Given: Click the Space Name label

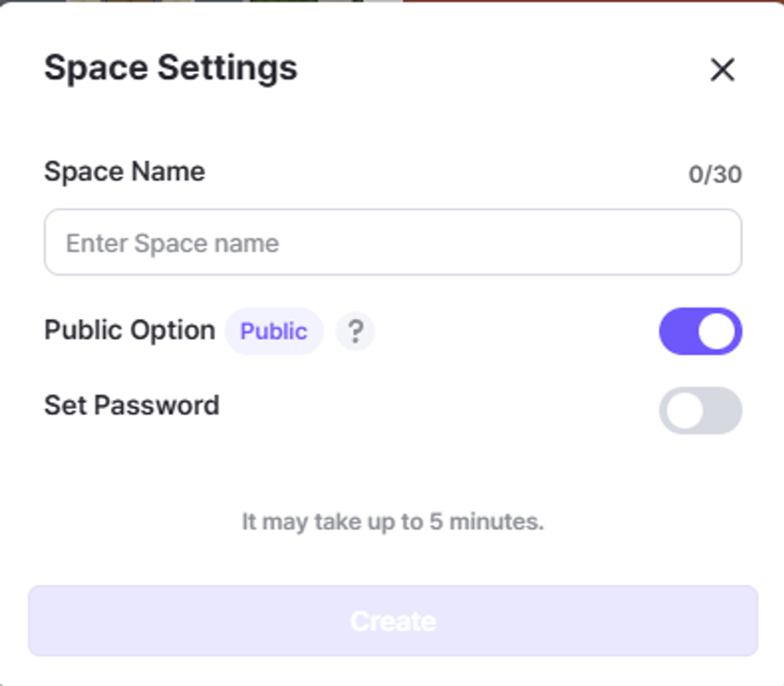Looking at the screenshot, I should coord(124,172).
